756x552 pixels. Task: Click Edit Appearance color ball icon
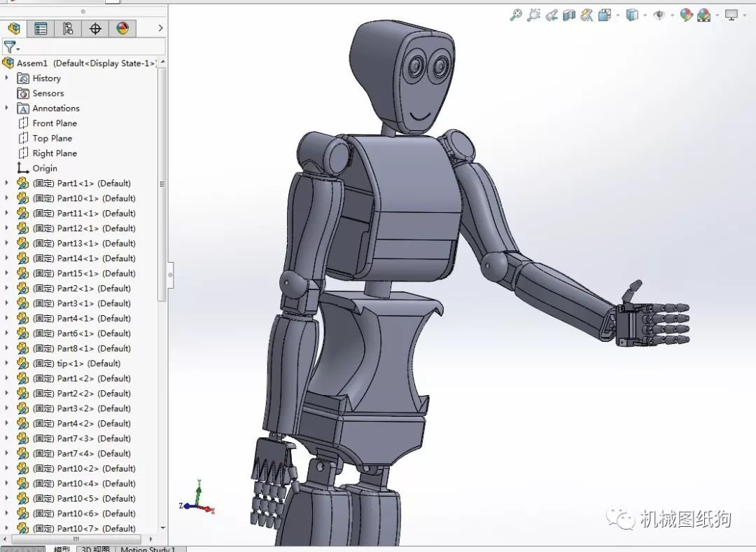686,15
